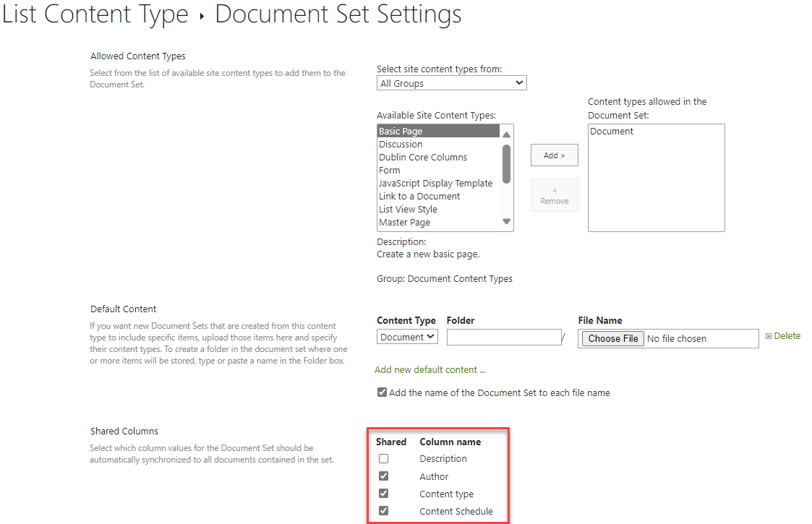Open the site content types group selector
The image size is (812, 524).
tap(451, 82)
